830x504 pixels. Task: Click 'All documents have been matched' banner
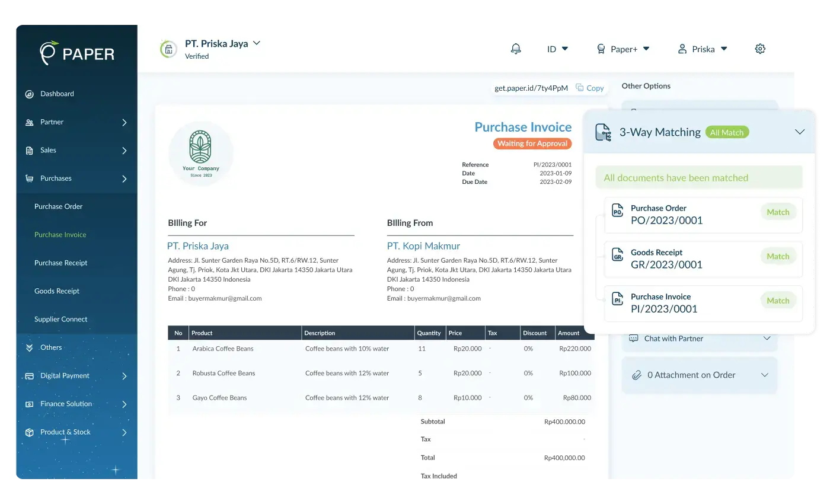coord(699,178)
